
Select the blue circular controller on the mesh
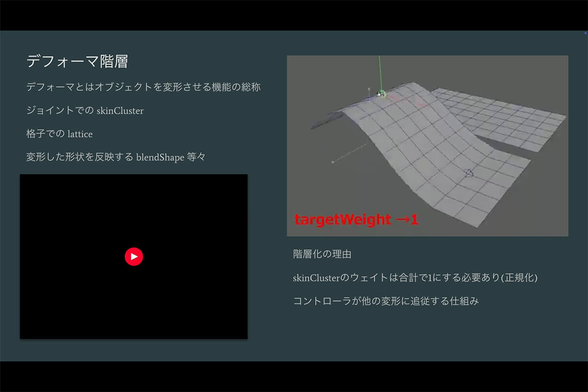point(468,173)
